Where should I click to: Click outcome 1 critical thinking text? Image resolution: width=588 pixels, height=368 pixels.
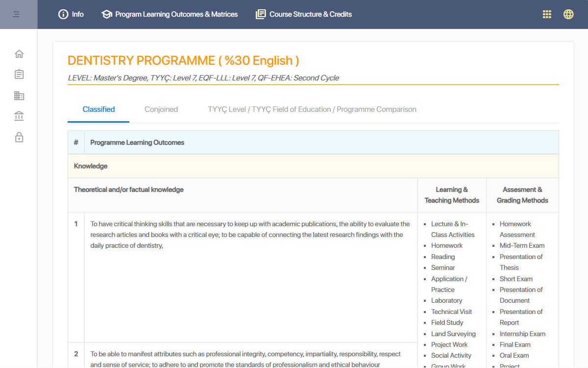250,235
